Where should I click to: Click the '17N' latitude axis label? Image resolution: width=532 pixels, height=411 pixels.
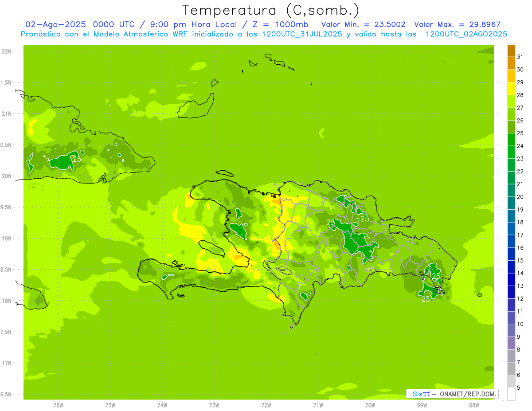click(7, 363)
